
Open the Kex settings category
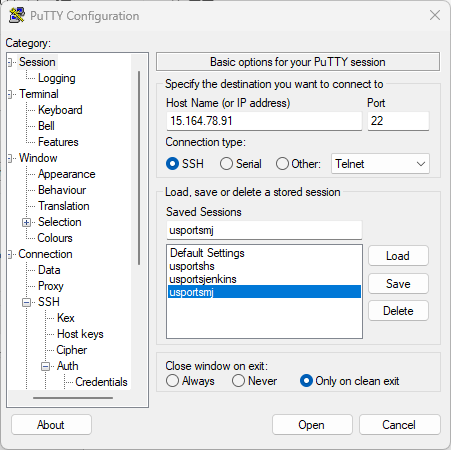(x=66, y=318)
